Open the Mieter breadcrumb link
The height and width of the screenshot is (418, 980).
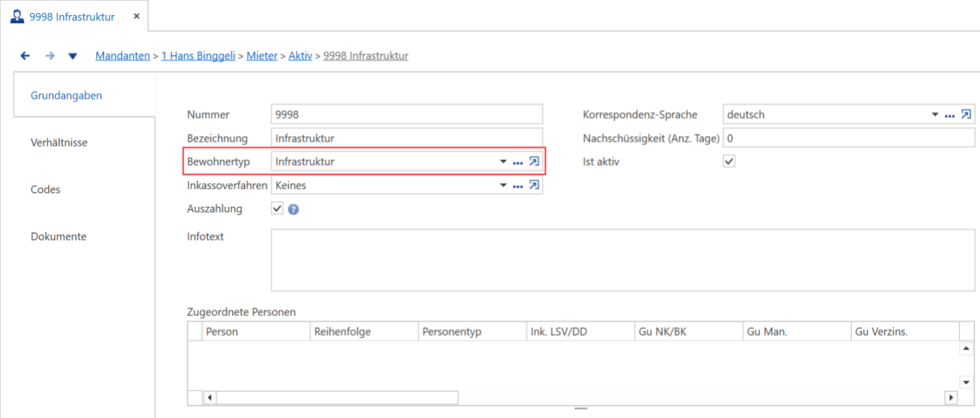tap(262, 56)
